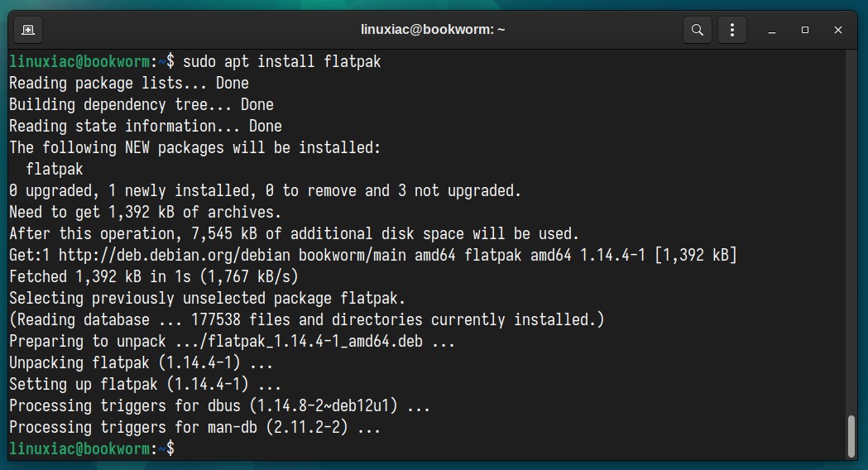The image size is (868, 470).
Task: Click the man-db triggers line
Action: coord(194,427)
